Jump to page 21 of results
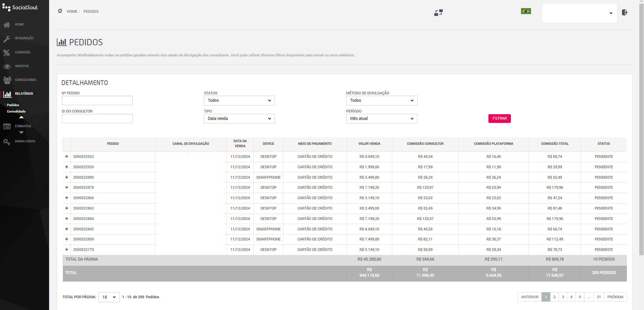 (x=599, y=297)
